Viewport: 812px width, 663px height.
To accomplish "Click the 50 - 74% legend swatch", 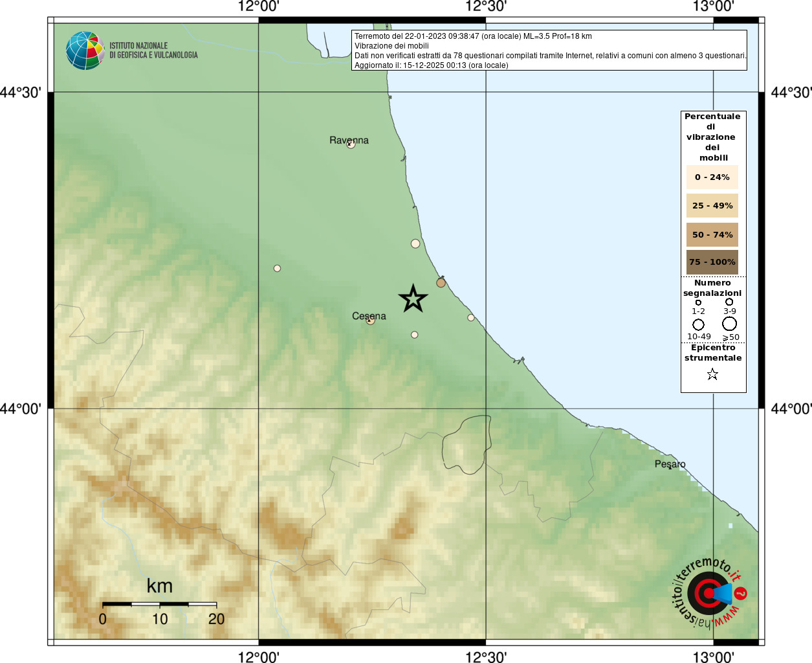I will pyautogui.click(x=712, y=235).
